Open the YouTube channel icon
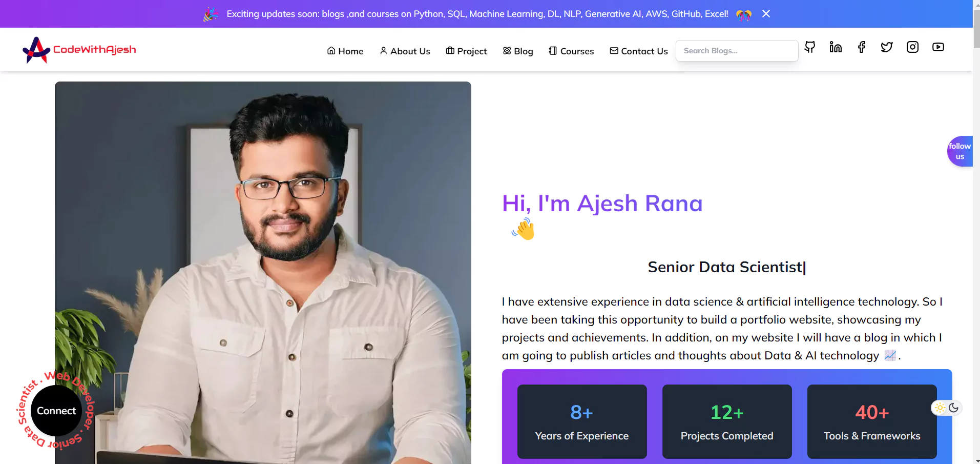Image resolution: width=980 pixels, height=464 pixels. point(938,47)
